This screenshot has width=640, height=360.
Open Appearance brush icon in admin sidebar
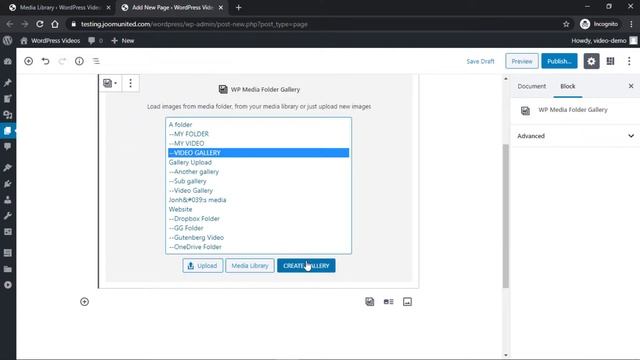click(x=8, y=168)
